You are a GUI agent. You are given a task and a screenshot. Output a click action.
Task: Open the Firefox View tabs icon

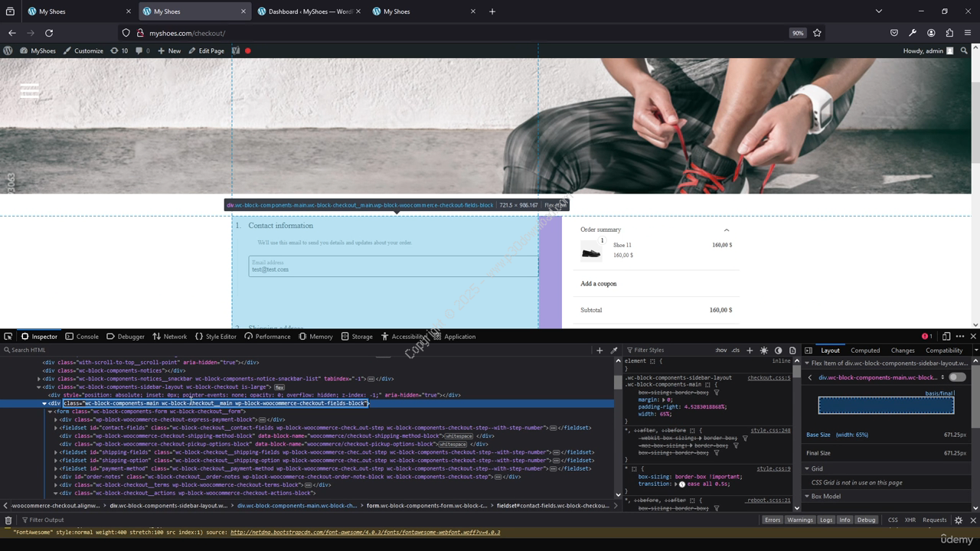(11, 11)
